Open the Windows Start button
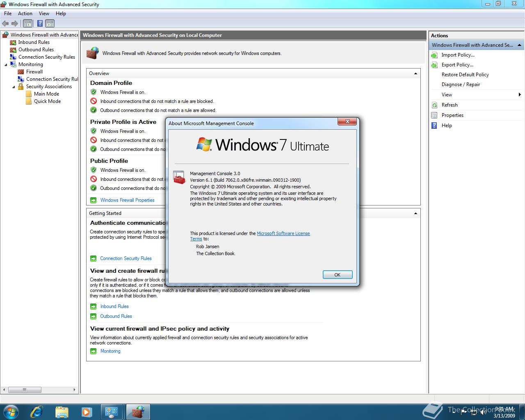 click(x=10, y=411)
